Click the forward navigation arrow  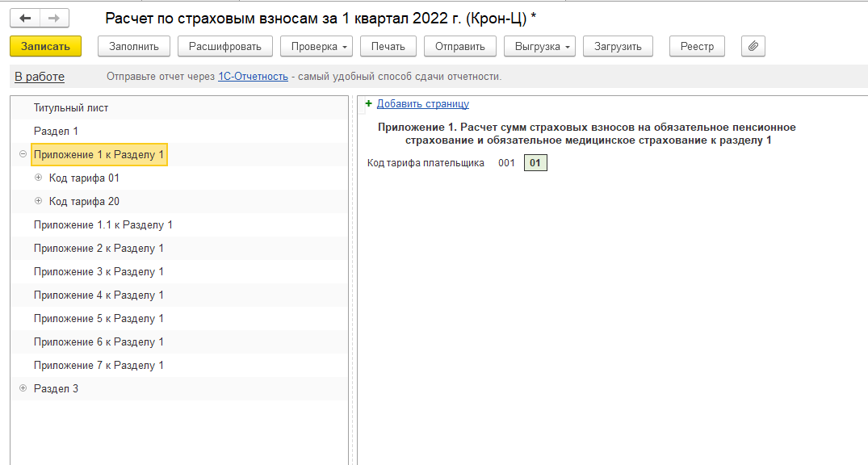(54, 18)
